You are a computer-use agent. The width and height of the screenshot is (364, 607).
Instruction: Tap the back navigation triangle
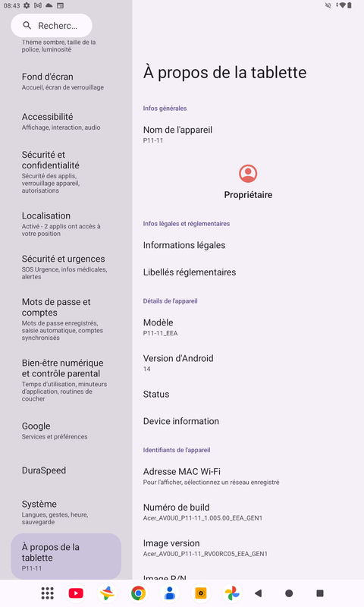(259, 593)
